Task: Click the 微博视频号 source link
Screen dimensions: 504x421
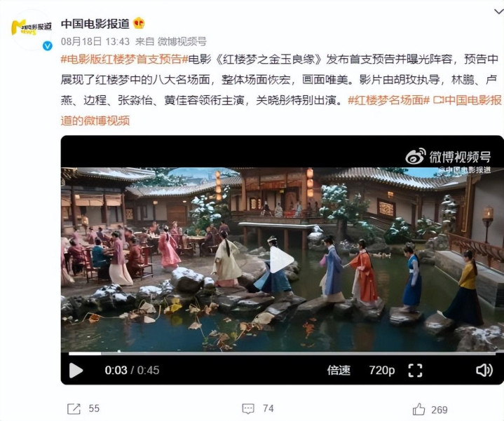Action: point(182,41)
